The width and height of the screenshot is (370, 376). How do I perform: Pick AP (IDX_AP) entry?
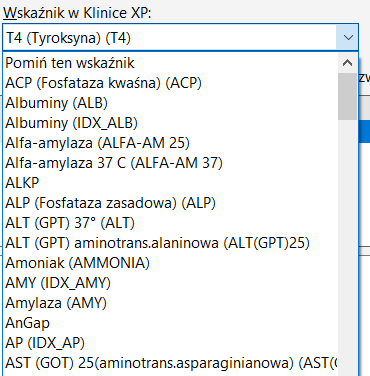point(171,343)
